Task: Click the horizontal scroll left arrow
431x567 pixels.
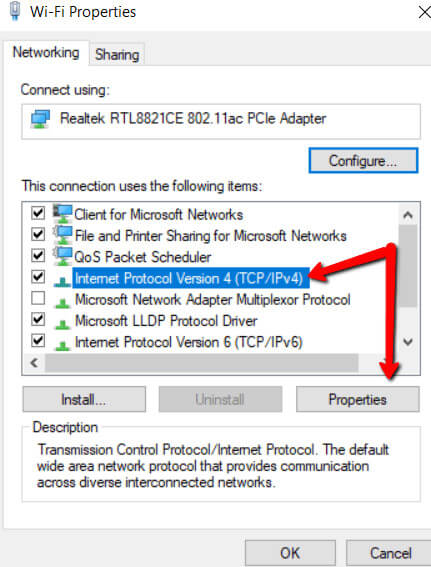Action: (x=34, y=363)
